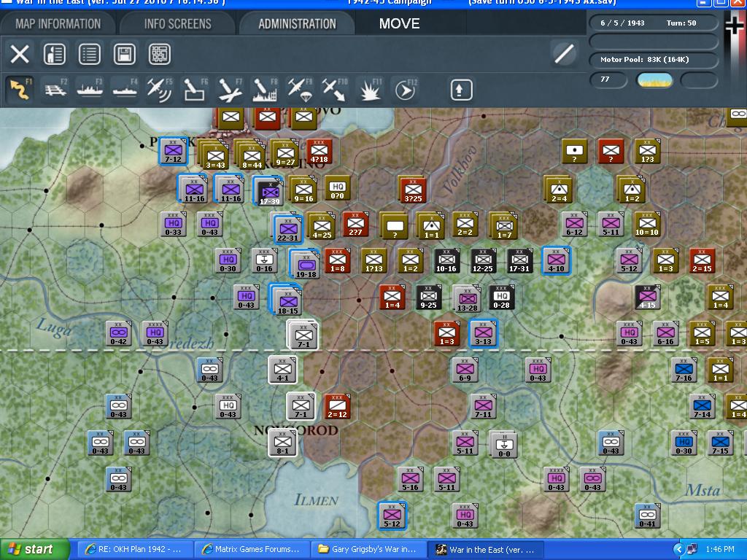
Task: Select the Air recon mode (F5) icon
Action: (160, 89)
